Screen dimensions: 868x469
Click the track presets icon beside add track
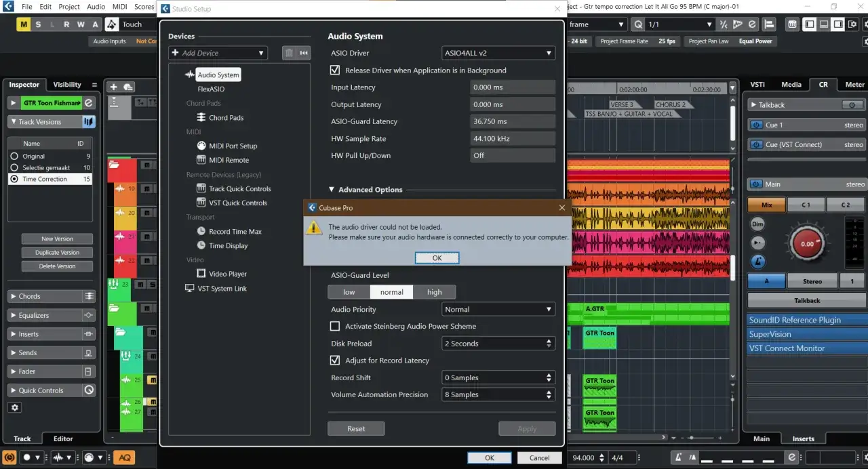(128, 87)
